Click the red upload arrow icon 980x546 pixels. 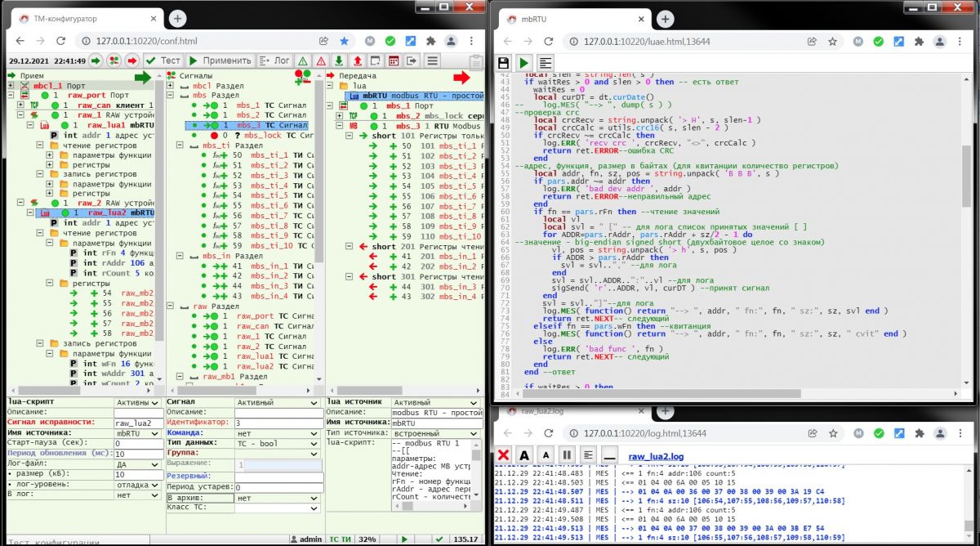click(x=358, y=60)
